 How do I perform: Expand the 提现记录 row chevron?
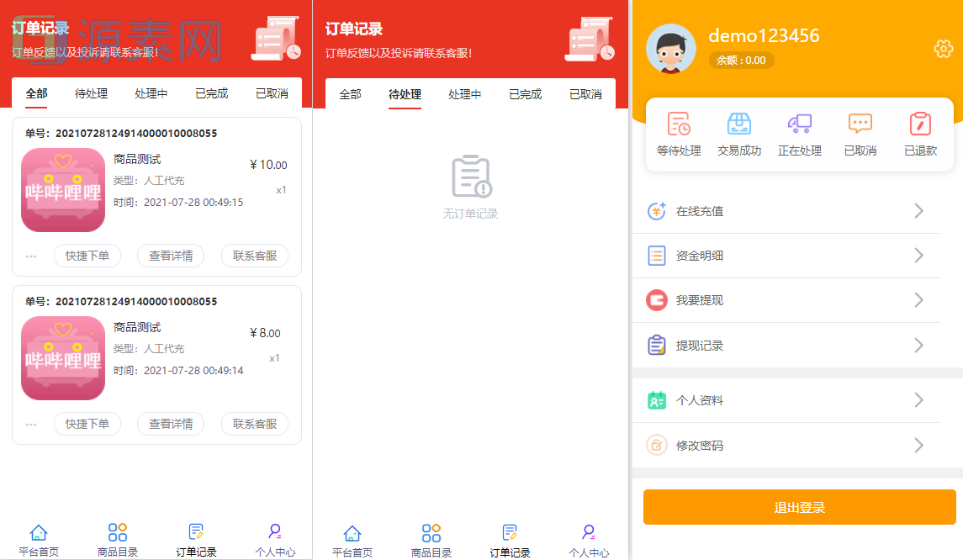918,345
